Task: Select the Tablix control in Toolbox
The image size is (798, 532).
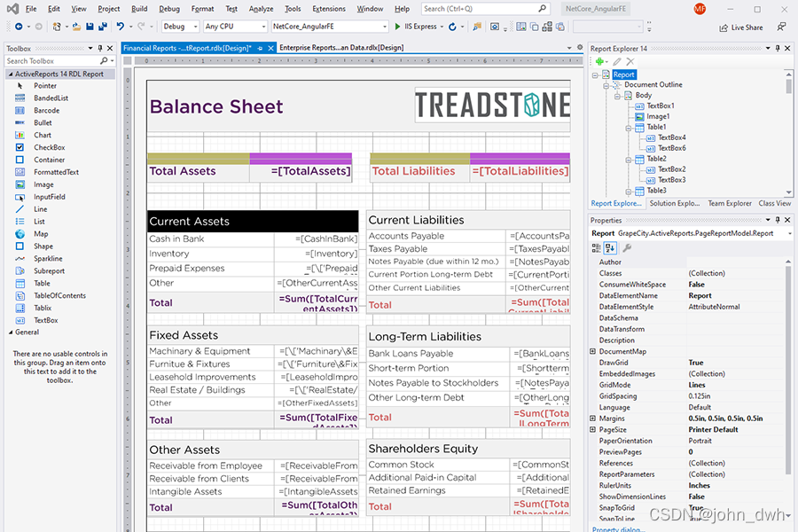Action: click(43, 308)
